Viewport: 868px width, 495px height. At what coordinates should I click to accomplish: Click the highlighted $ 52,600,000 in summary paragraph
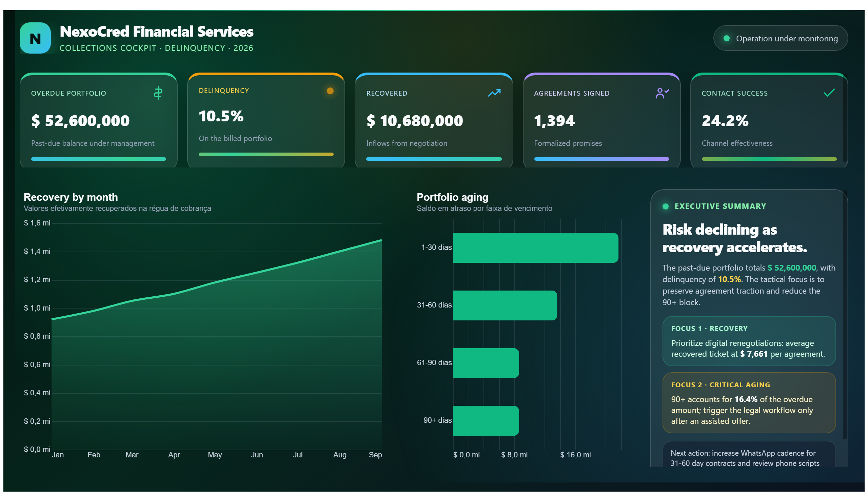(x=791, y=268)
